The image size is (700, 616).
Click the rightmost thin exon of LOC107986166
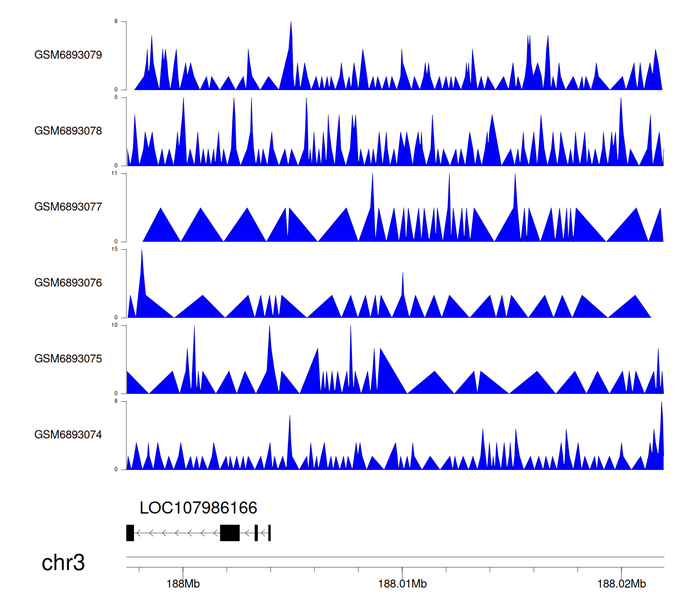269,533
